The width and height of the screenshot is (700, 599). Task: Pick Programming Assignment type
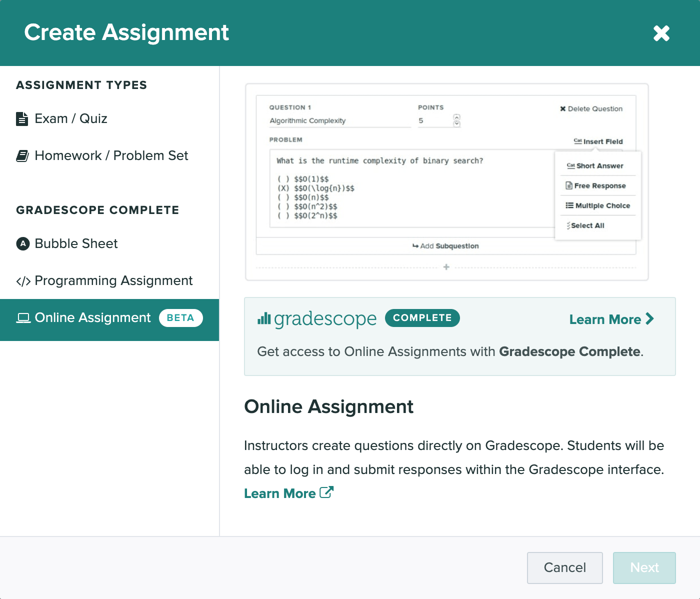pyautogui.click(x=104, y=280)
